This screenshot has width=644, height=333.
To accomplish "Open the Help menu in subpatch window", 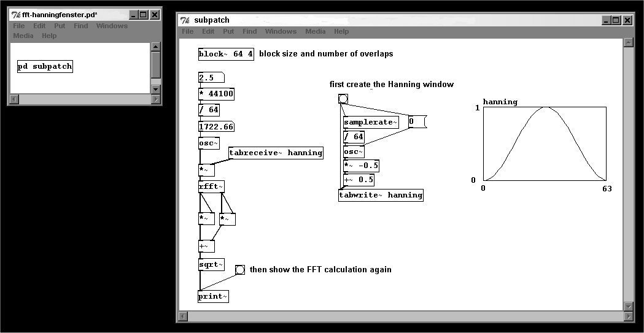I will (341, 31).
